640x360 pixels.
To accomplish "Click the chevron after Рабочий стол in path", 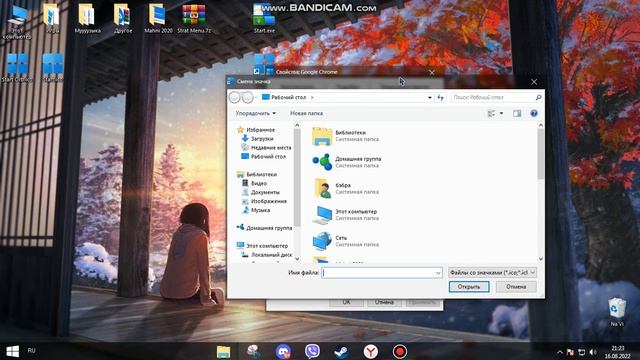I will point(312,98).
